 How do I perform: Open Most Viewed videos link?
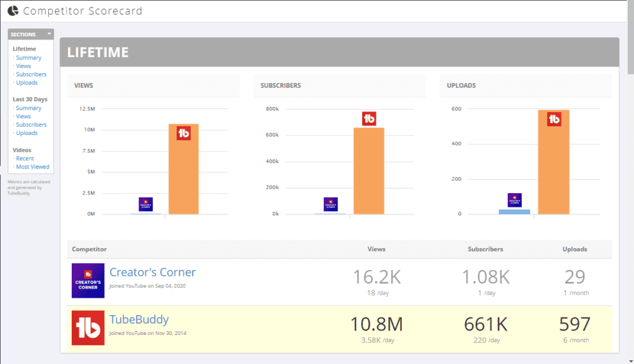[x=32, y=167]
